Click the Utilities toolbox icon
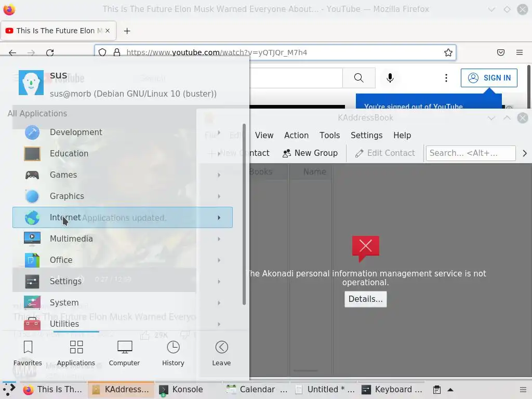The height and width of the screenshot is (399, 532). click(32, 324)
